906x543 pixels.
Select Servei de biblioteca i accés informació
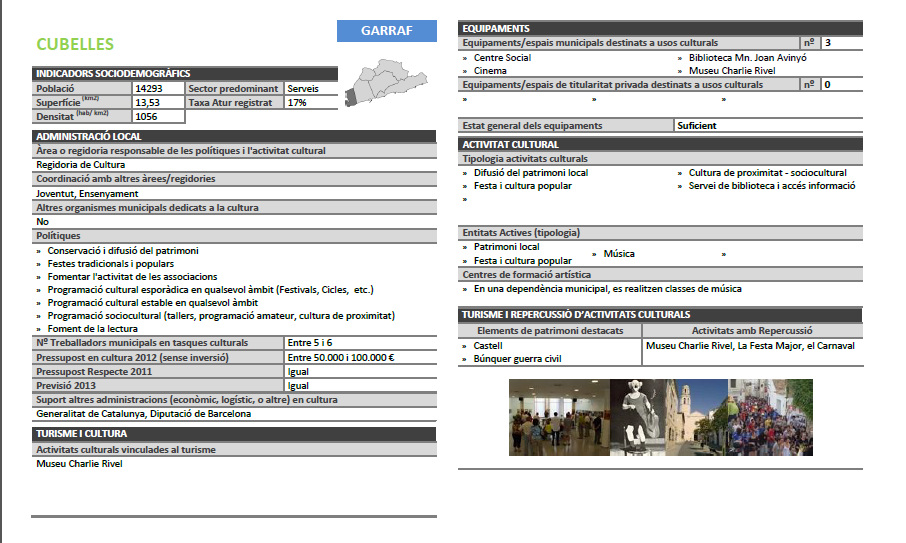pos(772,185)
